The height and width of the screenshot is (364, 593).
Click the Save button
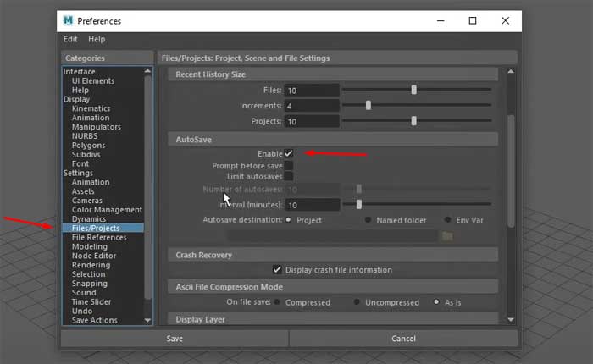pyautogui.click(x=175, y=339)
